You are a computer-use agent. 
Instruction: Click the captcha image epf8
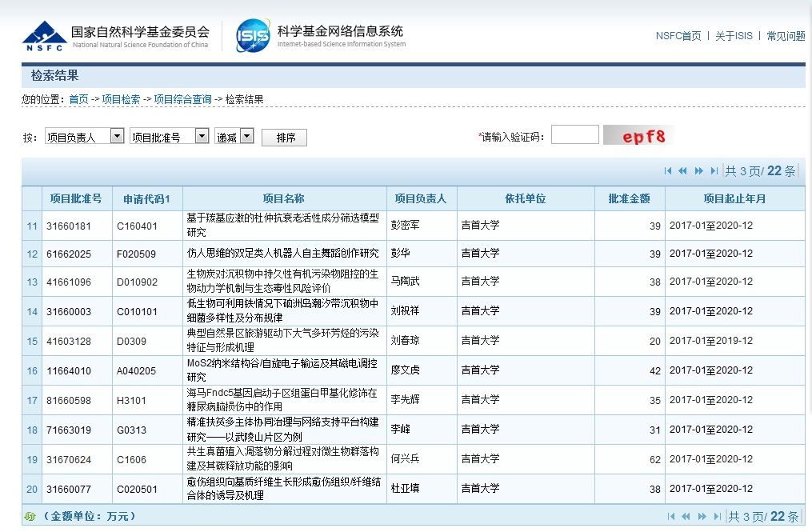click(x=638, y=136)
